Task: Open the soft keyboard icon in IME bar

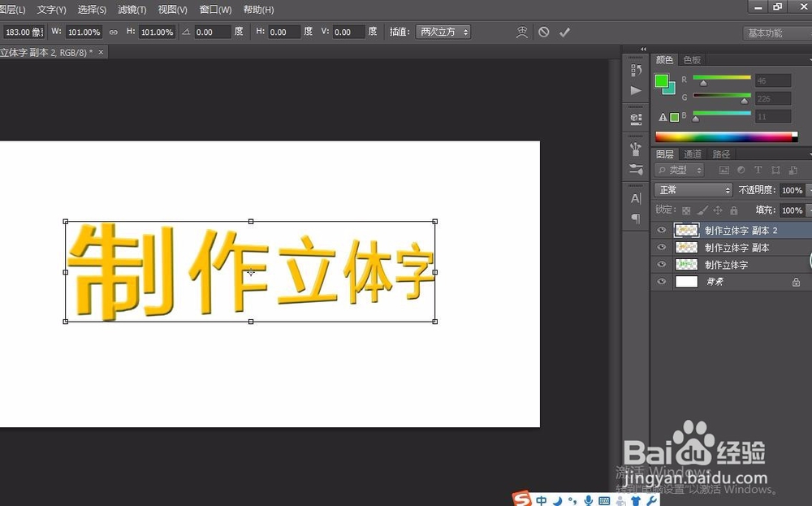Action: point(604,500)
